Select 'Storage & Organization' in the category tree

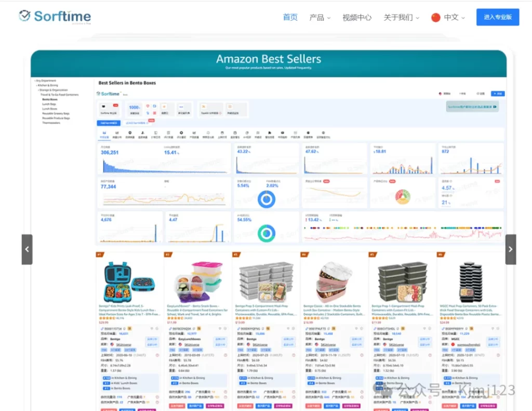(x=53, y=90)
